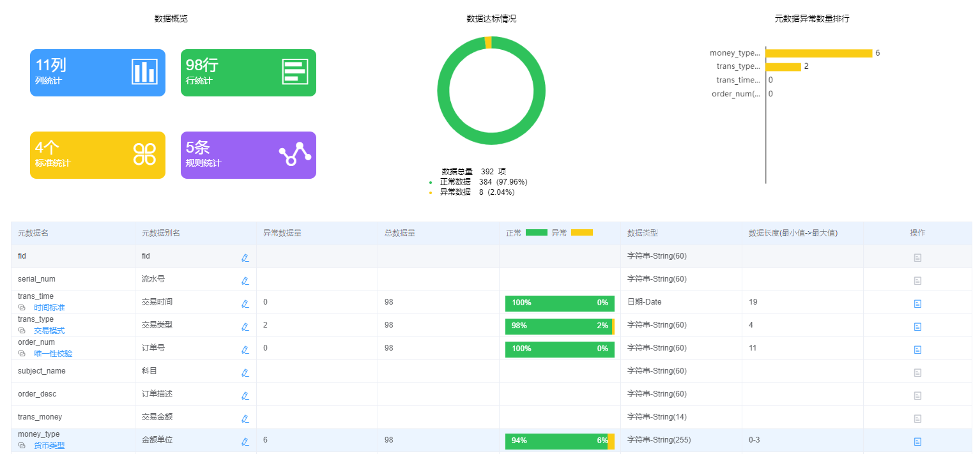Click the clover icon on 标准统计 card
This screenshot has height=454, width=980.
[144, 154]
